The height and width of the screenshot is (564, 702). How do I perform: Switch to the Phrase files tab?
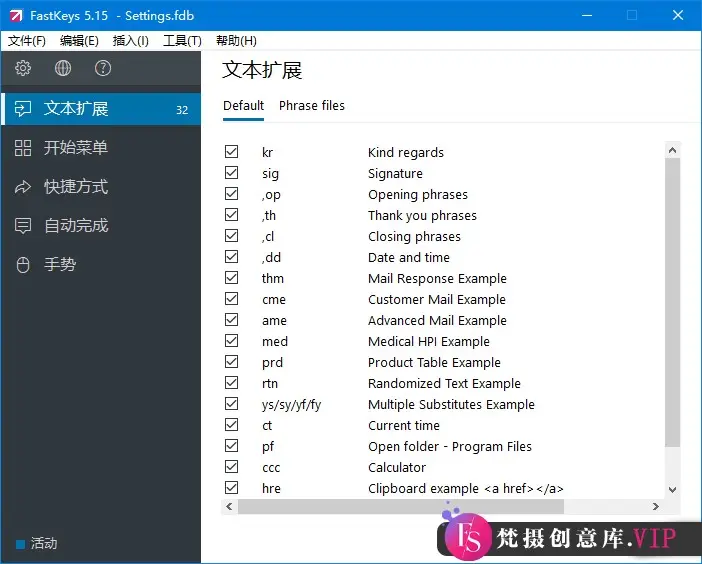coord(312,106)
